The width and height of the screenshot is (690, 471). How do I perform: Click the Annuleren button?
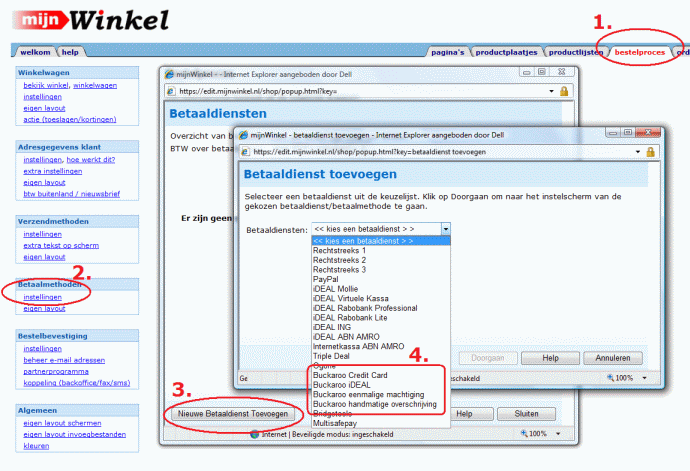pyautogui.click(x=613, y=358)
